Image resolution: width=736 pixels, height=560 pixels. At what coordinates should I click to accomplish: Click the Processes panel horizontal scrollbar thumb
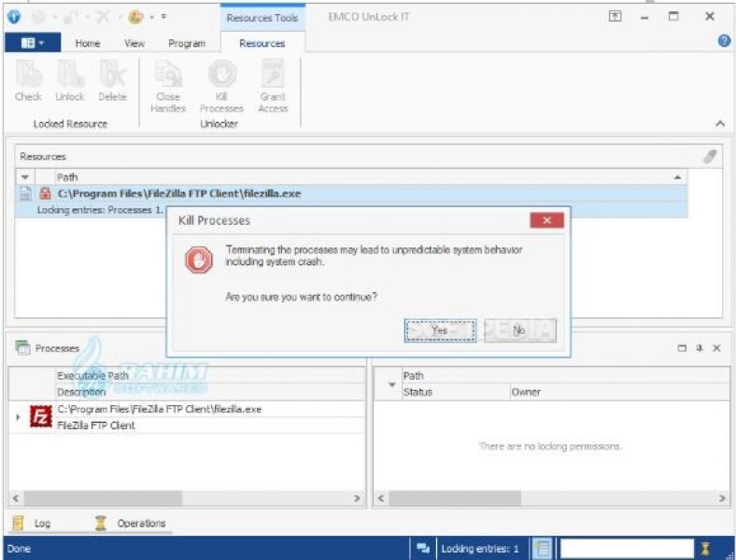tap(103, 498)
